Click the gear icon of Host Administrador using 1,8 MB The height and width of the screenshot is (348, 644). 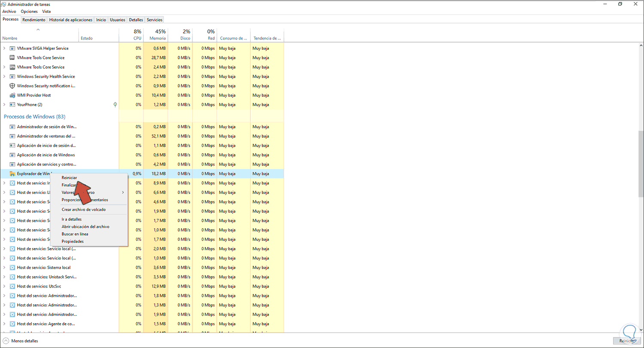[x=12, y=296]
